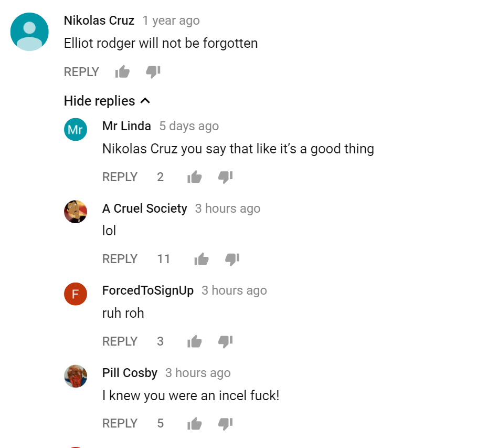Thumbs up Pill Cosby's reply
This screenshot has height=448, width=477.
[x=195, y=423]
